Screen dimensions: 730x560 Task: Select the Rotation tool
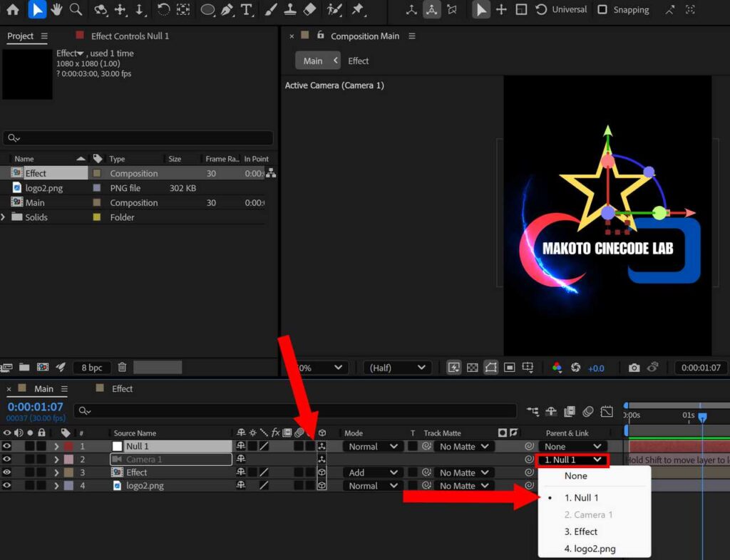pos(163,9)
